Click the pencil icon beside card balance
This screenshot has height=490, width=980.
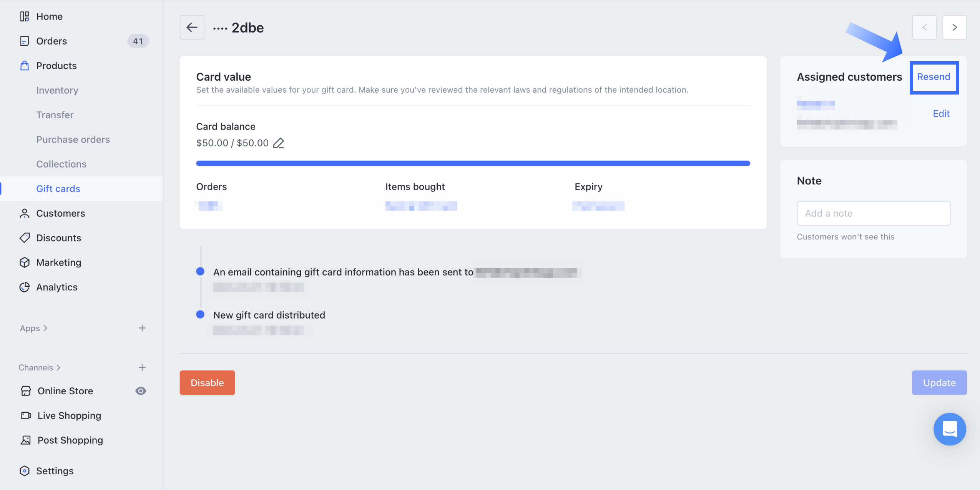(x=279, y=143)
